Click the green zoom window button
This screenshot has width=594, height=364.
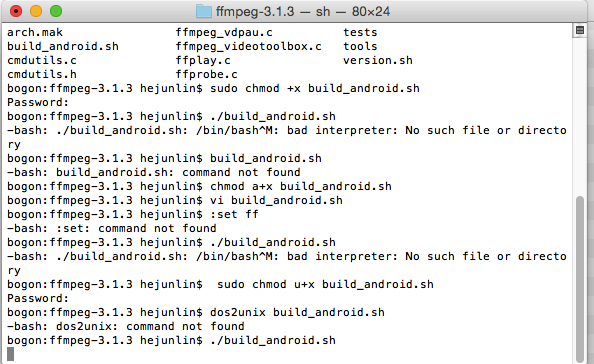click(56, 11)
